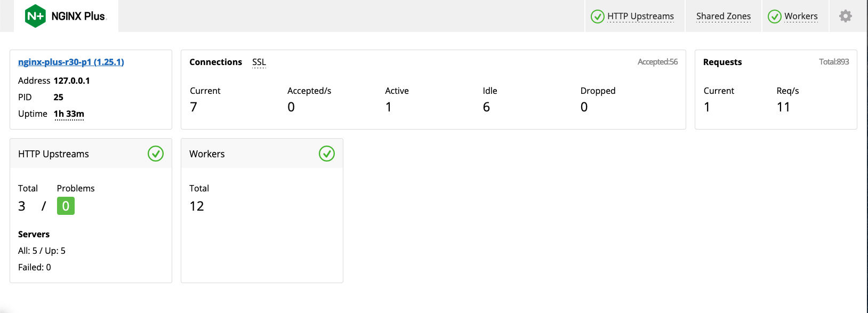
Task: Click the NGINX Plus title text
Action: [x=78, y=17]
